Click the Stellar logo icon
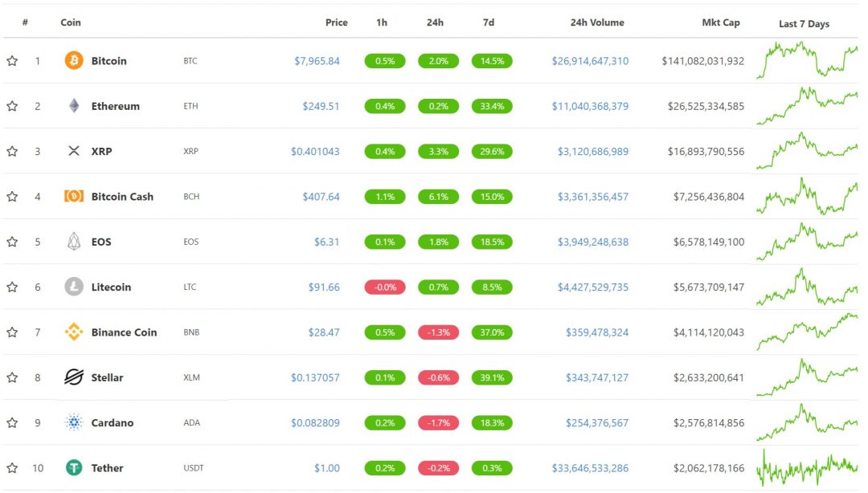868x493 pixels. tap(74, 377)
